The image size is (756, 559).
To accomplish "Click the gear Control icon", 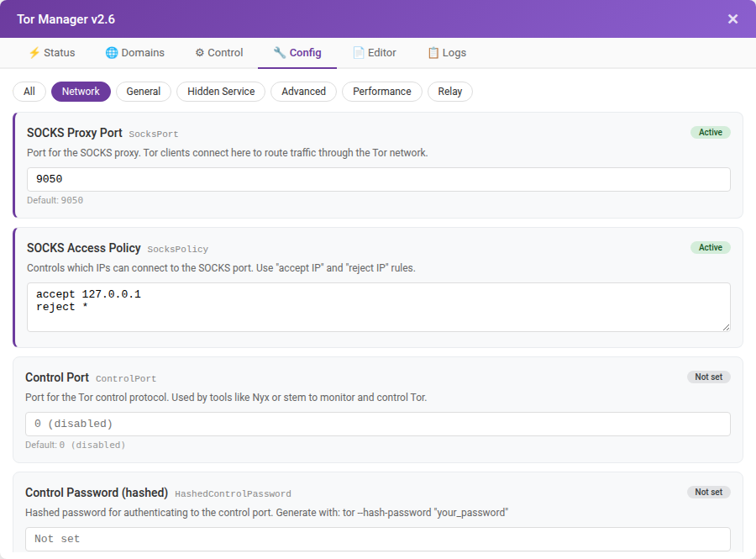I will 200,53.
